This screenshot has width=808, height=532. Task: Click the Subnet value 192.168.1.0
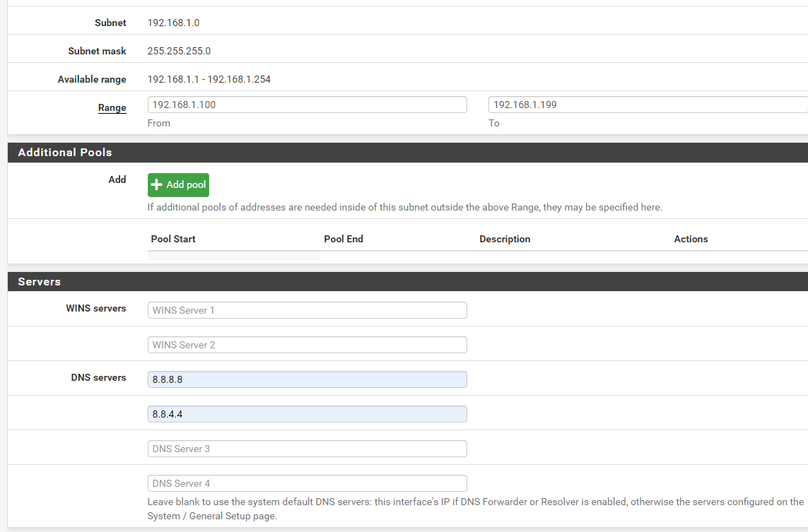pos(173,22)
